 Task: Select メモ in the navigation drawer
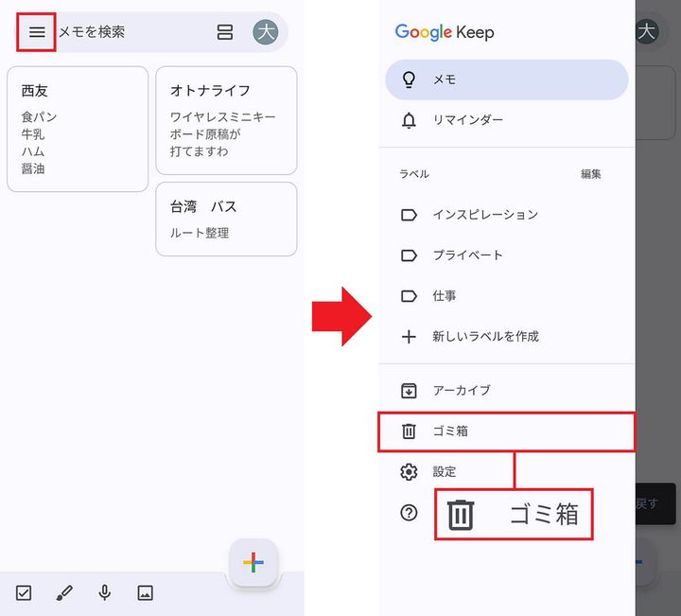pyautogui.click(x=507, y=79)
